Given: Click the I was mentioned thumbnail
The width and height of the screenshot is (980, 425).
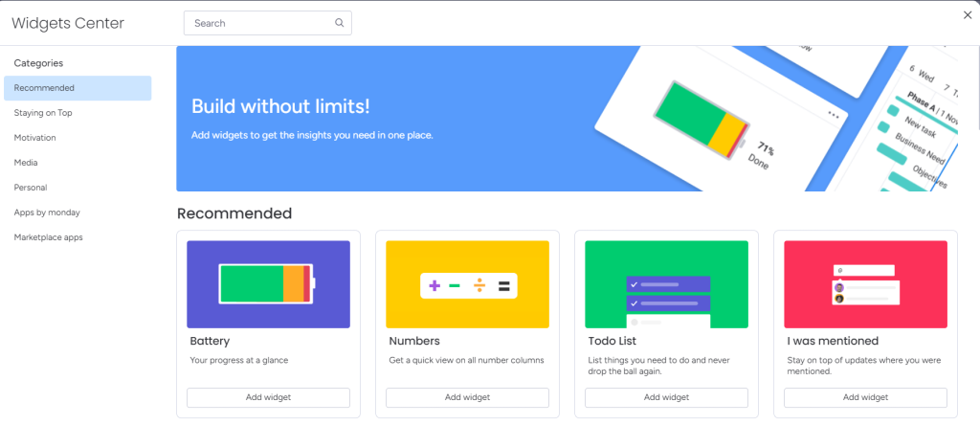Looking at the screenshot, I should (865, 284).
